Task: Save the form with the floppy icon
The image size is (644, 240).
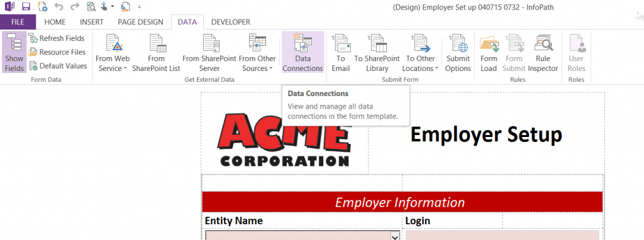Action: click(26, 6)
